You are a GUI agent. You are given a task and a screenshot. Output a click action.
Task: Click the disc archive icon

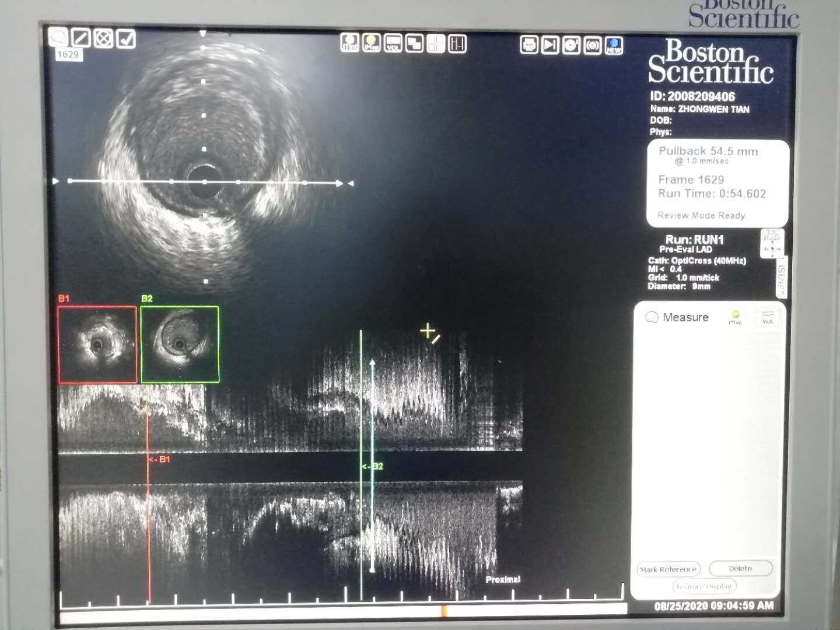571,45
